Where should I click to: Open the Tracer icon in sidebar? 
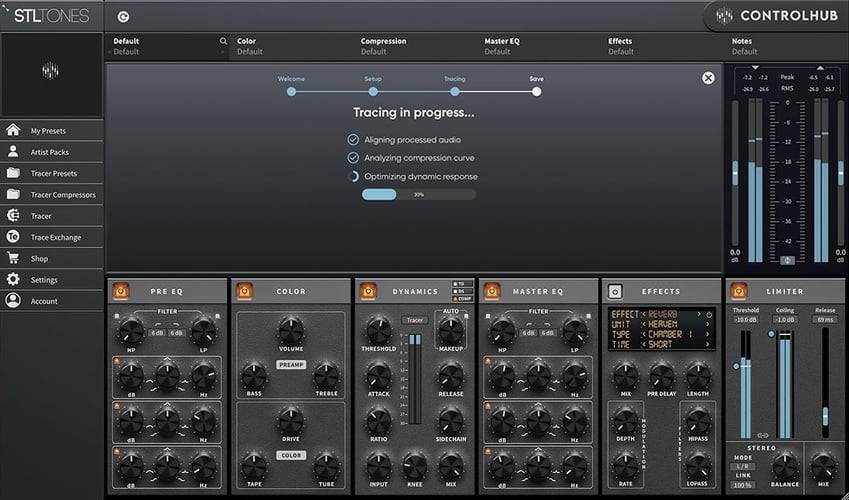(13, 216)
